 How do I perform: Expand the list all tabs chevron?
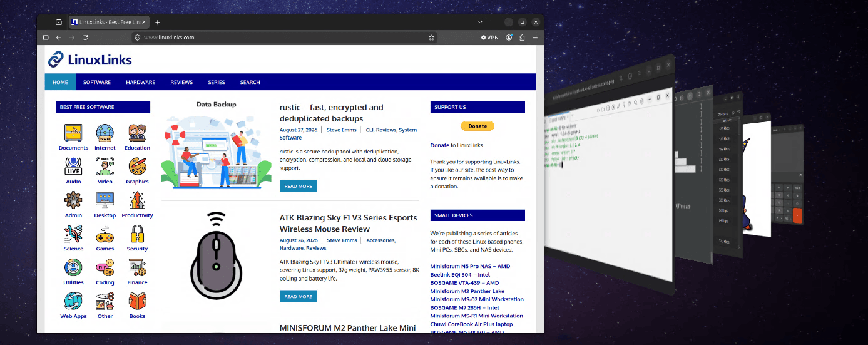click(480, 22)
